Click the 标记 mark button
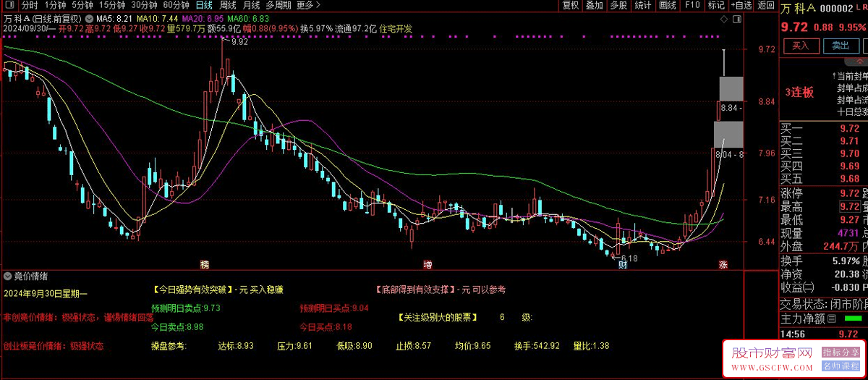The height and width of the screenshot is (380, 868). tap(716, 5)
